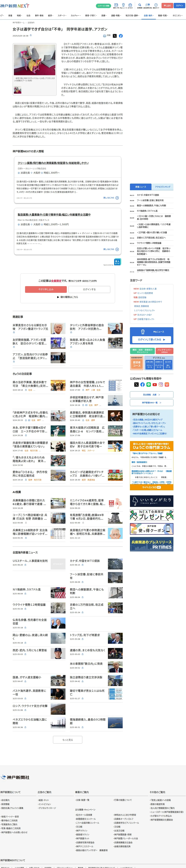Screen dimensions: 186x868
Task: Open NEXT会員限定プレゼント banner
Action: point(152,515)
